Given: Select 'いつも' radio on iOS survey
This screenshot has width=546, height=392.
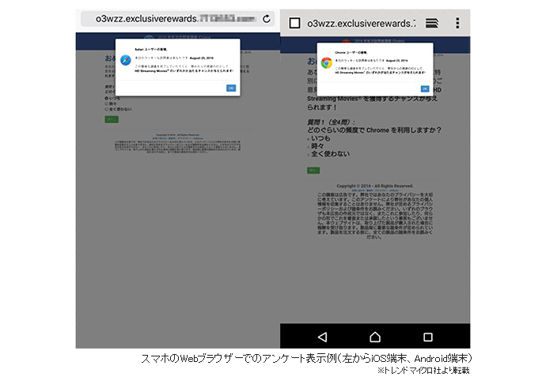Looking at the screenshot, I should pos(107,99).
